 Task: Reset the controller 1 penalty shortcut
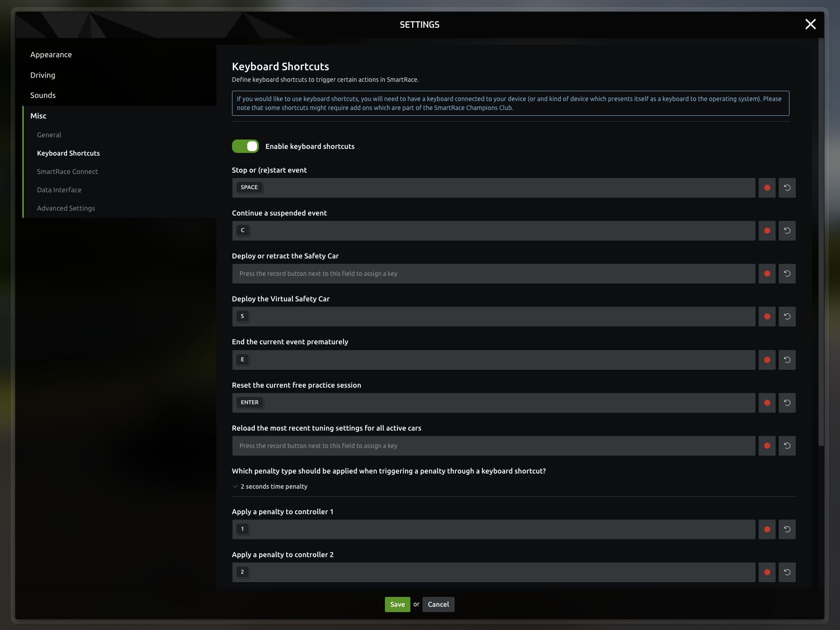(x=787, y=529)
